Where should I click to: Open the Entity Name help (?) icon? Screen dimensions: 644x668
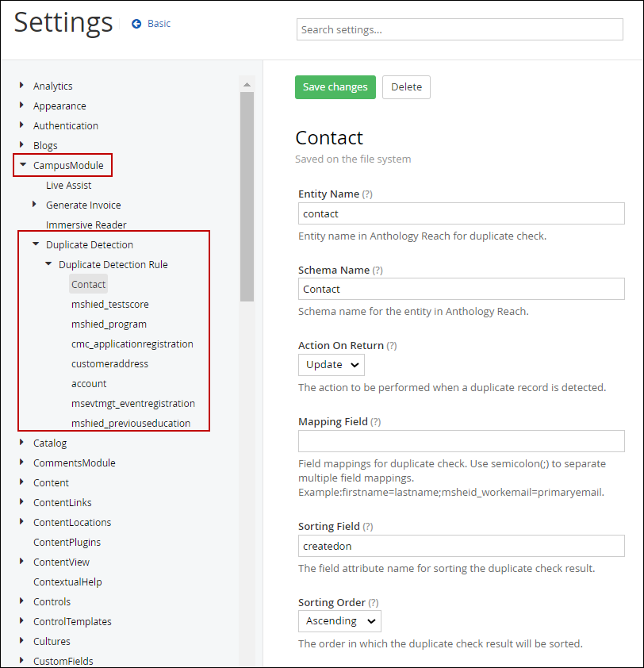coord(367,194)
